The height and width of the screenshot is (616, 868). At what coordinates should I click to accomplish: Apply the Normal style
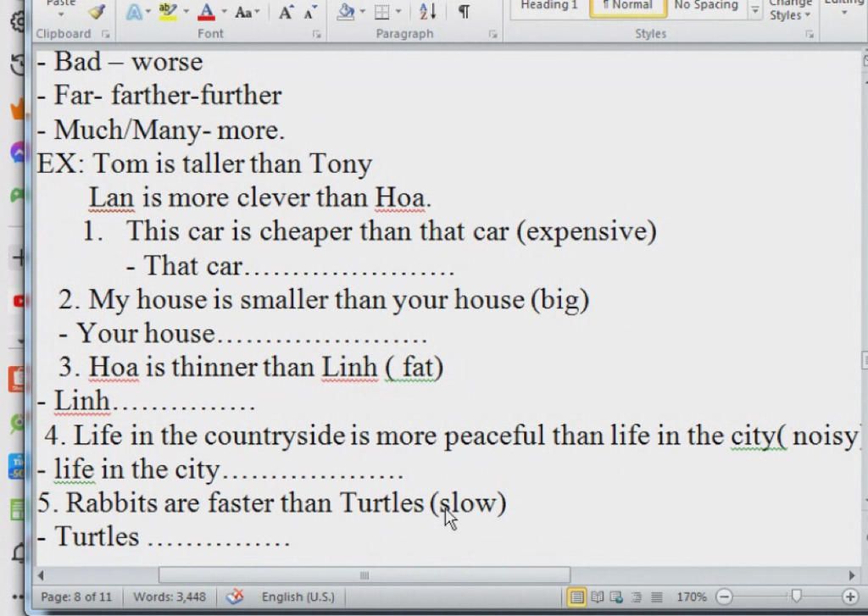pyautogui.click(x=628, y=6)
